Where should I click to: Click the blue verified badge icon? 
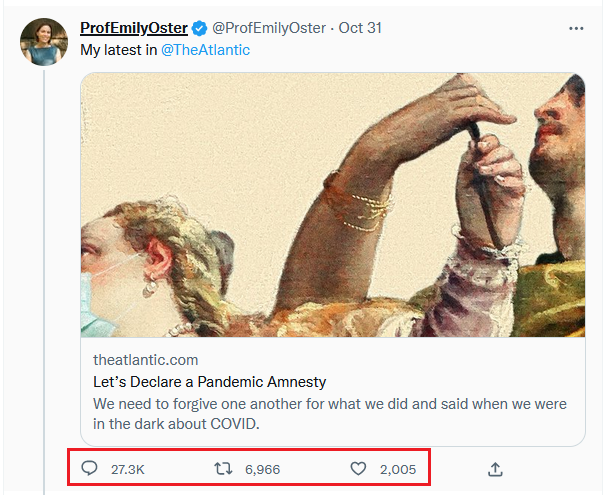pos(200,28)
